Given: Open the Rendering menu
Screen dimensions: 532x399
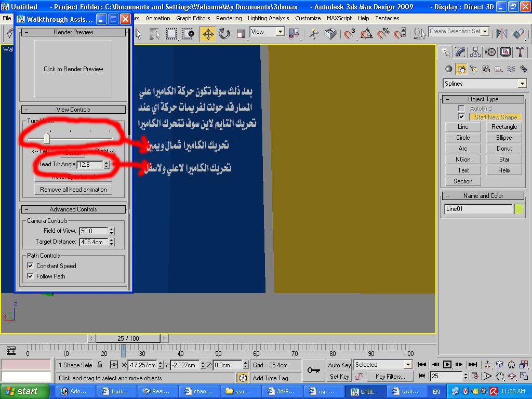Looking at the screenshot, I should point(229,18).
